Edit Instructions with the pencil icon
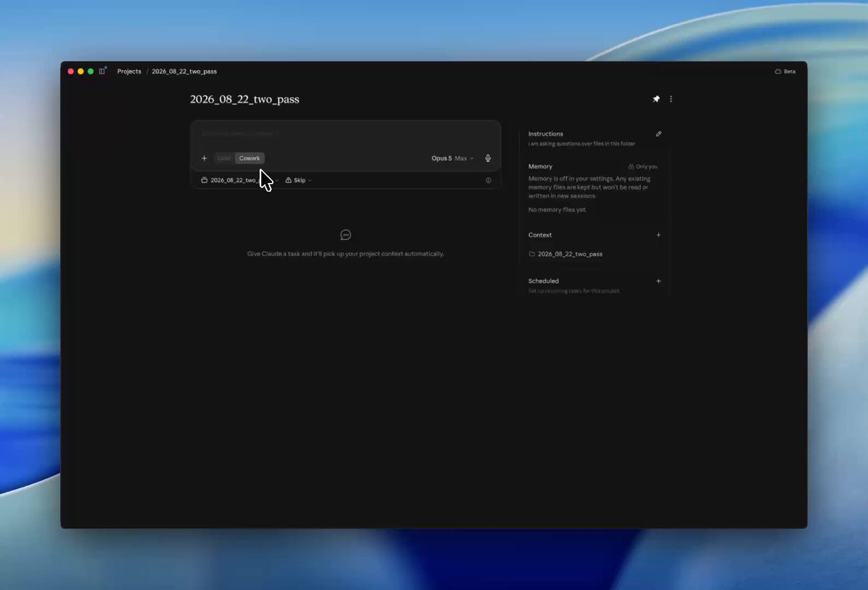 [x=658, y=134]
